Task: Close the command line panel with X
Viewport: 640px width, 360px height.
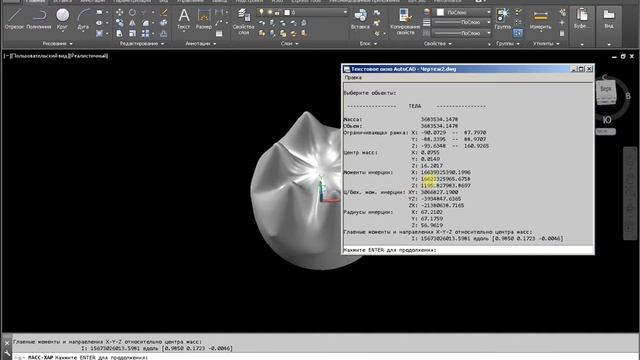Action: 7,343
